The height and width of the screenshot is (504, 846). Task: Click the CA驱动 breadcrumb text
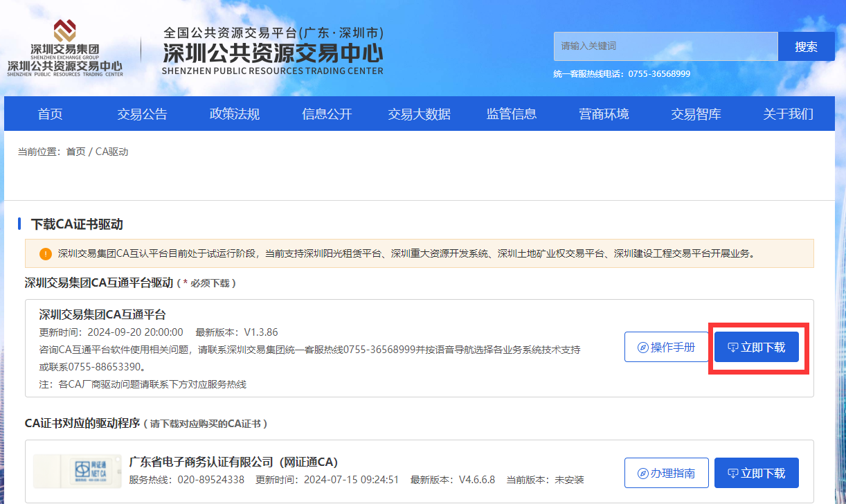point(112,152)
